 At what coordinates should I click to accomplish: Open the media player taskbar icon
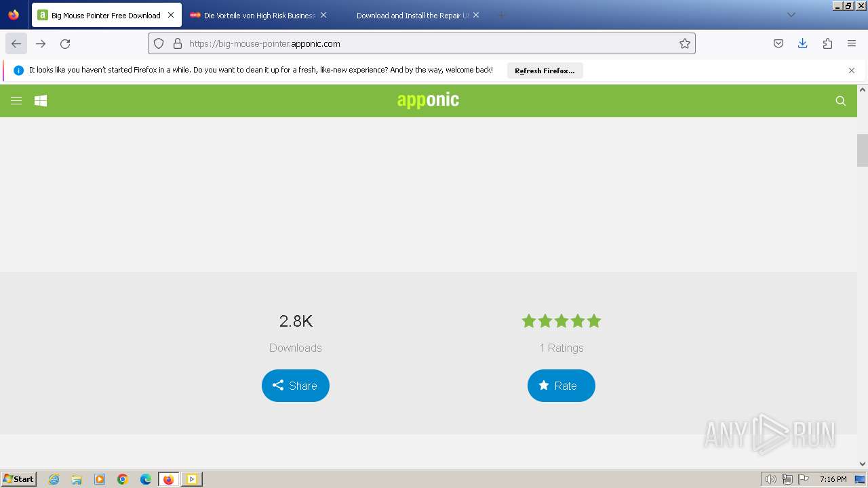(x=100, y=479)
